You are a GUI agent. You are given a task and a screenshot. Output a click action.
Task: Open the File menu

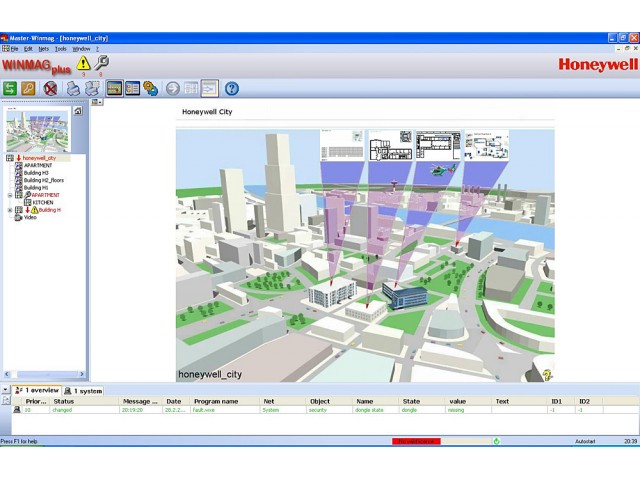(x=15, y=49)
